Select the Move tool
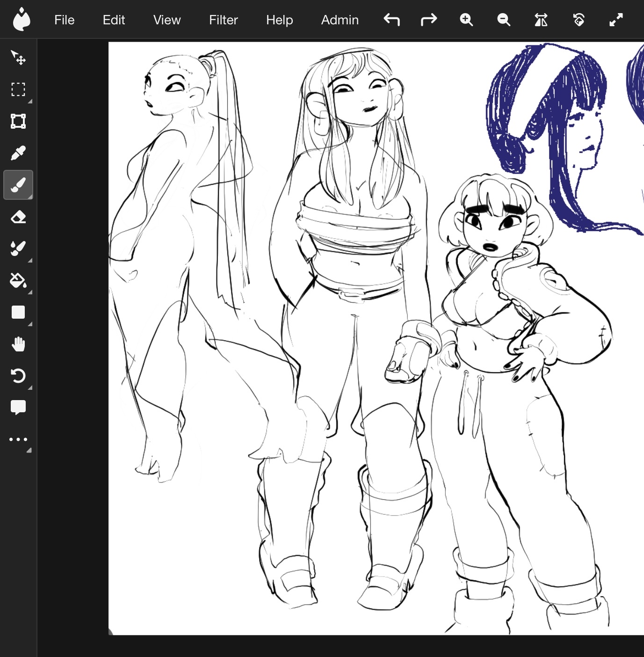The image size is (644, 657). (x=18, y=58)
